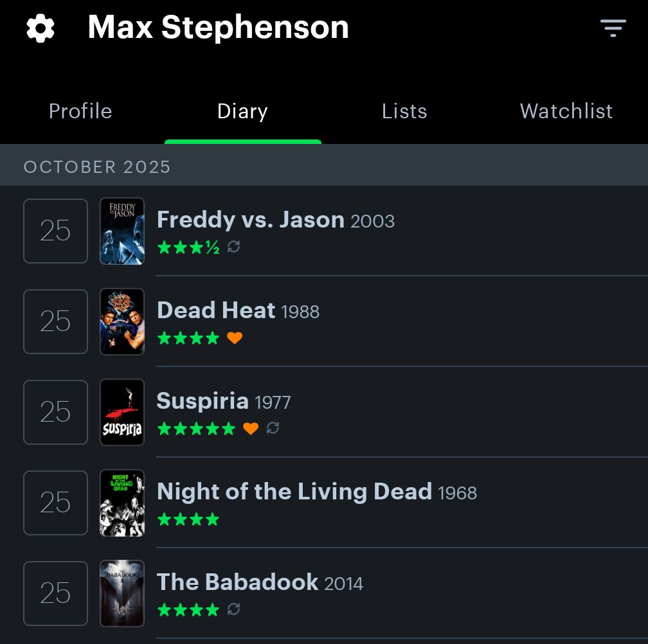Click the Suspiria poster thumbnail

click(x=122, y=412)
